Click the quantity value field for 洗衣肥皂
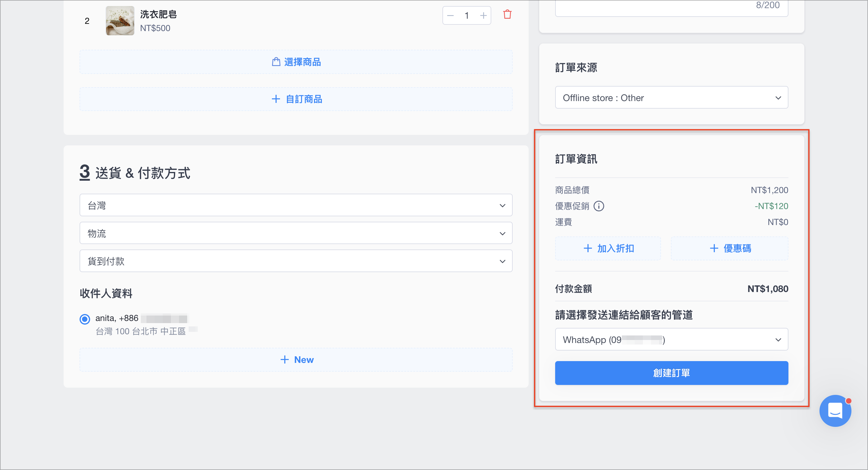Screen dimensions: 868x470 (x=467, y=15)
